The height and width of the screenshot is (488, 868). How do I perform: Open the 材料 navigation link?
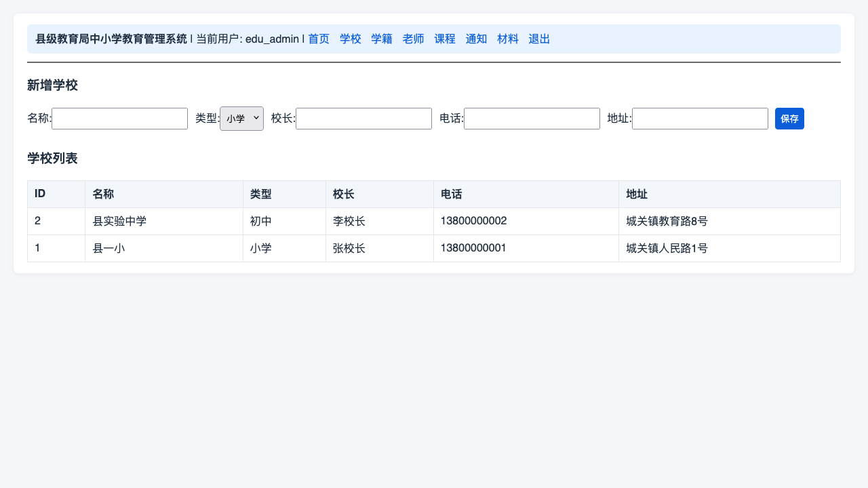(x=508, y=39)
